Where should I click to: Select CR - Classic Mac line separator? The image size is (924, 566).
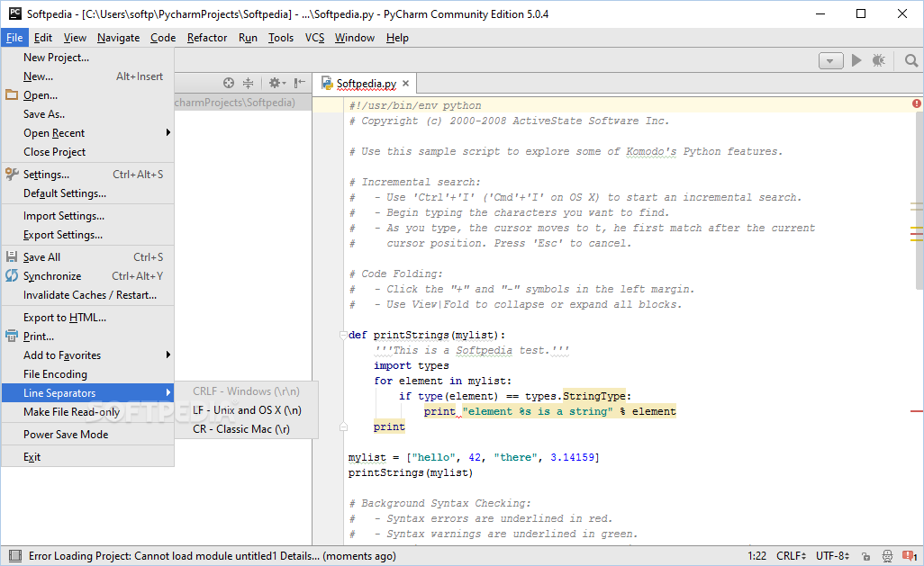[247, 428]
